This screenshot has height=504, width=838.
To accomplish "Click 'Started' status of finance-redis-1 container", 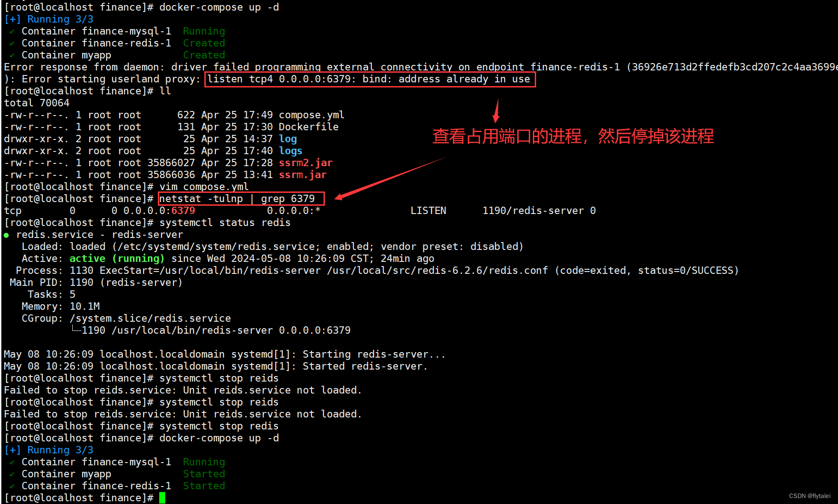I will point(204,486).
